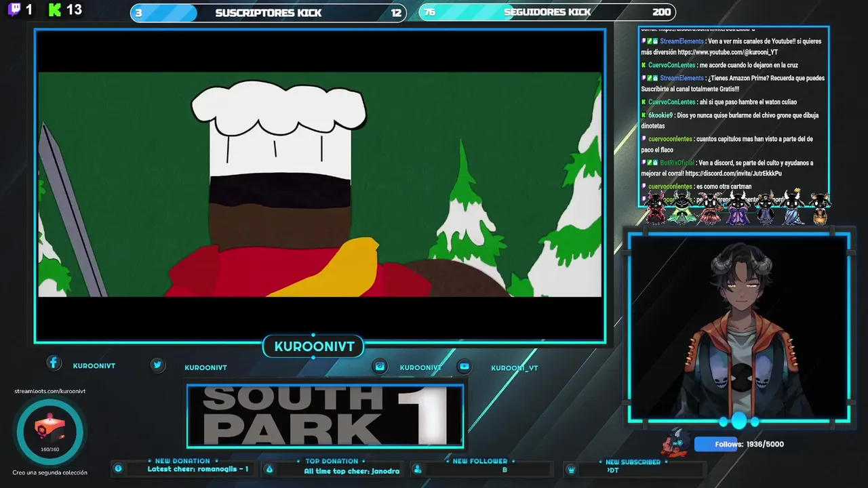Click the KUROONIVT Twitter handle text

coord(205,368)
